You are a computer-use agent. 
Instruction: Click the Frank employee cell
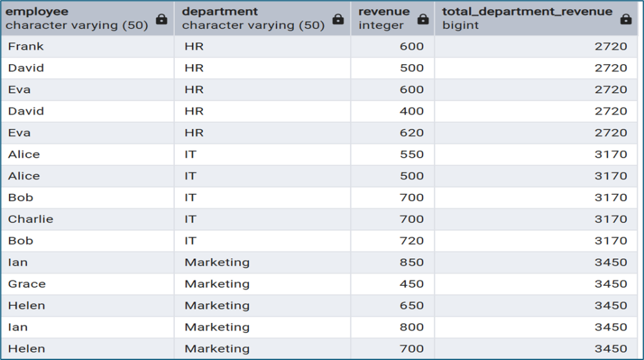tap(26, 46)
